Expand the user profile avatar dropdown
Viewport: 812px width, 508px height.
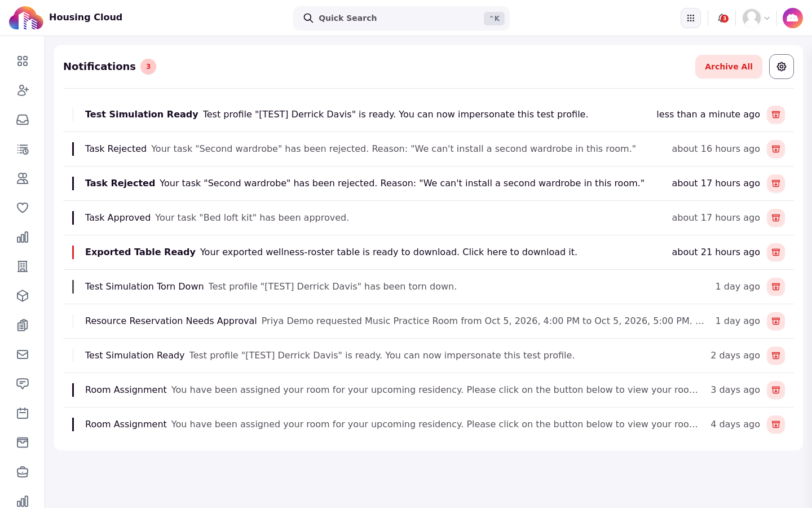pos(756,18)
